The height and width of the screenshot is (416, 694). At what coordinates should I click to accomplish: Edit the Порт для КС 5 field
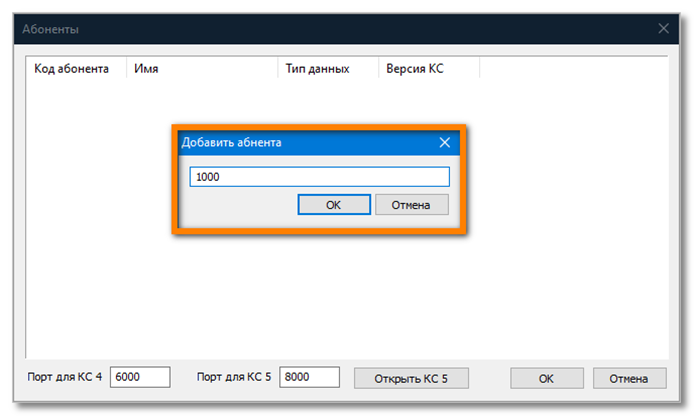[x=310, y=377]
